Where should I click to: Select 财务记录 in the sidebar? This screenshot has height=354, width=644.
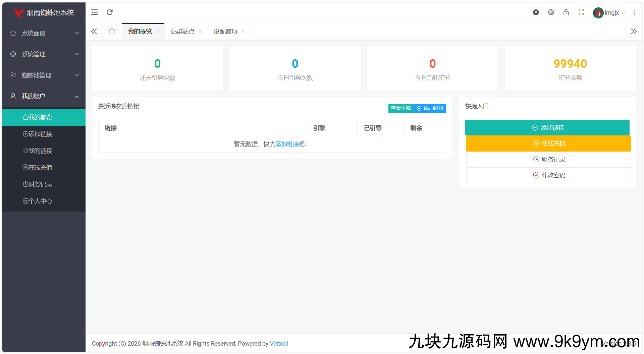[x=44, y=184]
